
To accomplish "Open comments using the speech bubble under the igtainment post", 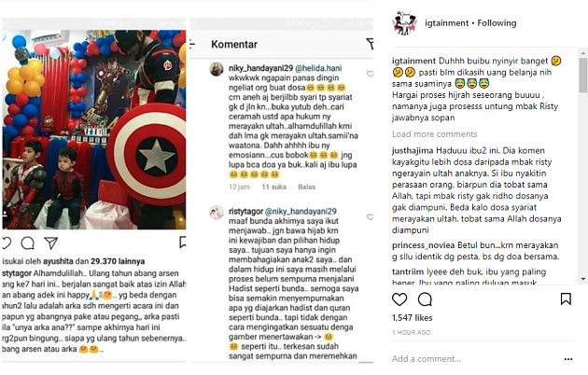I will [x=425, y=299].
